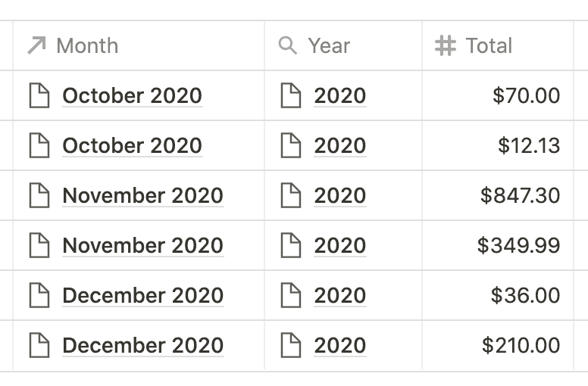The width and height of the screenshot is (588, 386).
Task: Open the 2020 year page in the $847.30 row
Action: (x=339, y=195)
